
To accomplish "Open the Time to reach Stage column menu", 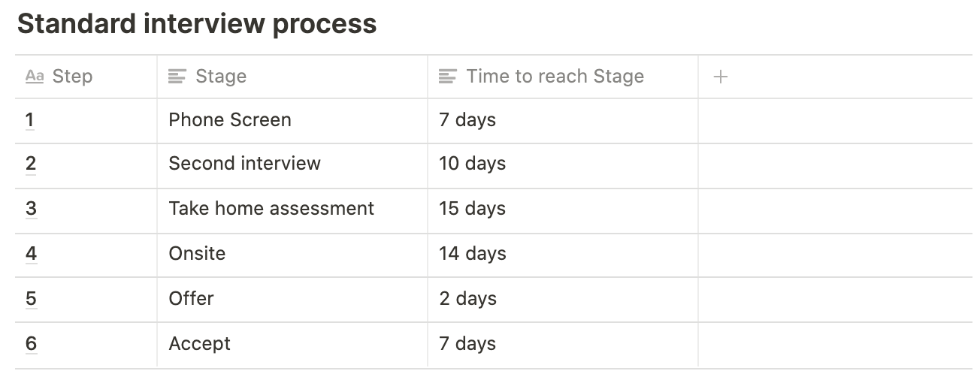I will point(563,77).
